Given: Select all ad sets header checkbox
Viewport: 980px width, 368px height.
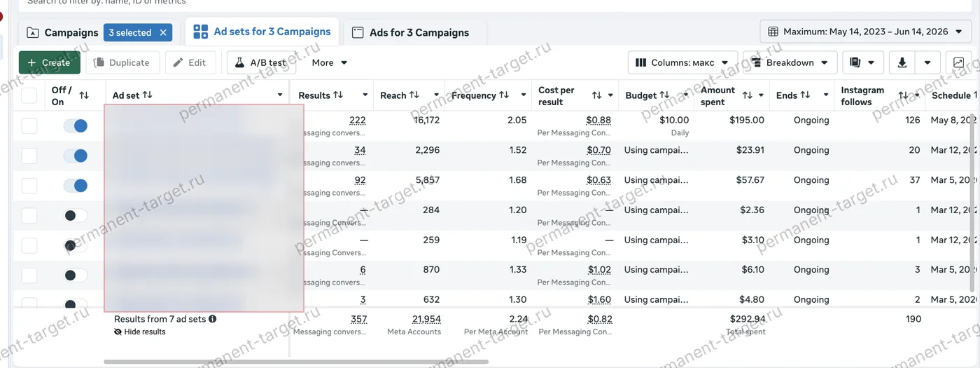Looking at the screenshot, I should point(29,95).
